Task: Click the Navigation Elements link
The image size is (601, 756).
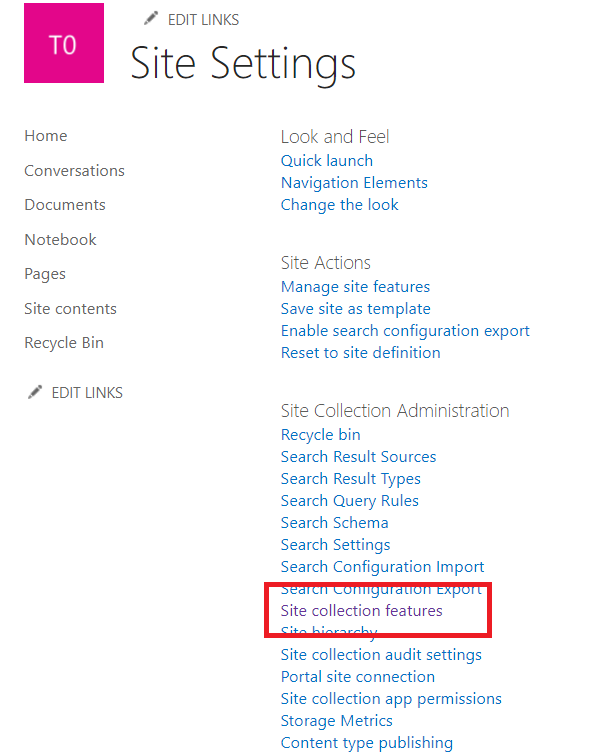Action: 354,183
